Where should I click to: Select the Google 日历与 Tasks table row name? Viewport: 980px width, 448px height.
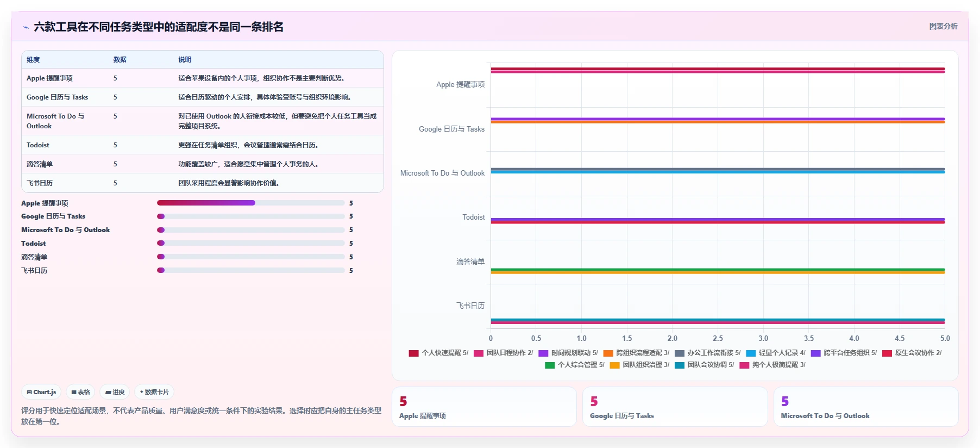(x=57, y=97)
